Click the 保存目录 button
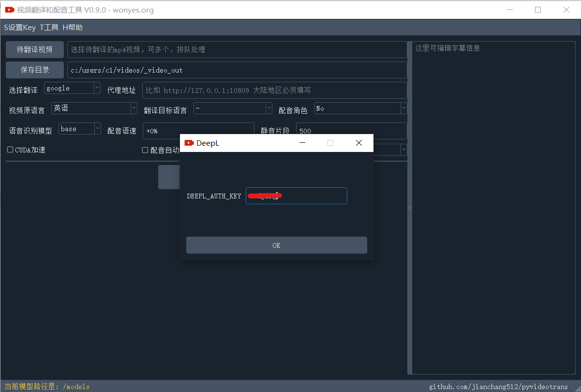 pyautogui.click(x=35, y=70)
